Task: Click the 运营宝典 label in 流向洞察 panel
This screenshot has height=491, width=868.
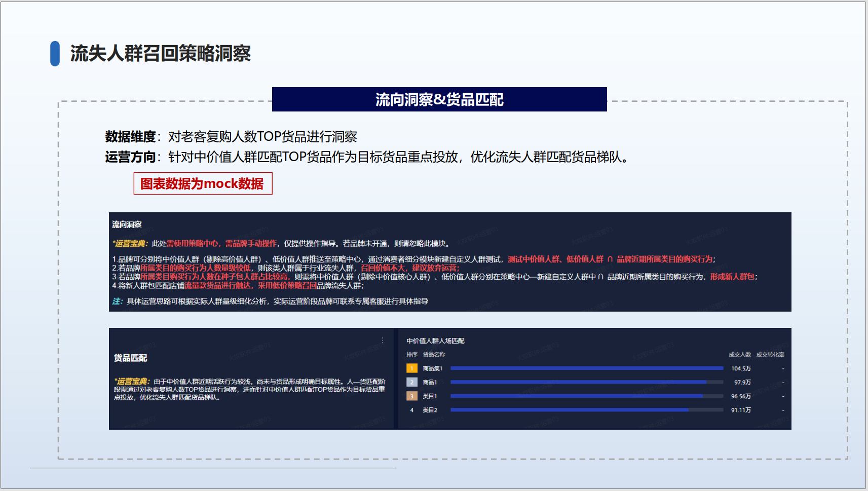Action: [x=131, y=244]
